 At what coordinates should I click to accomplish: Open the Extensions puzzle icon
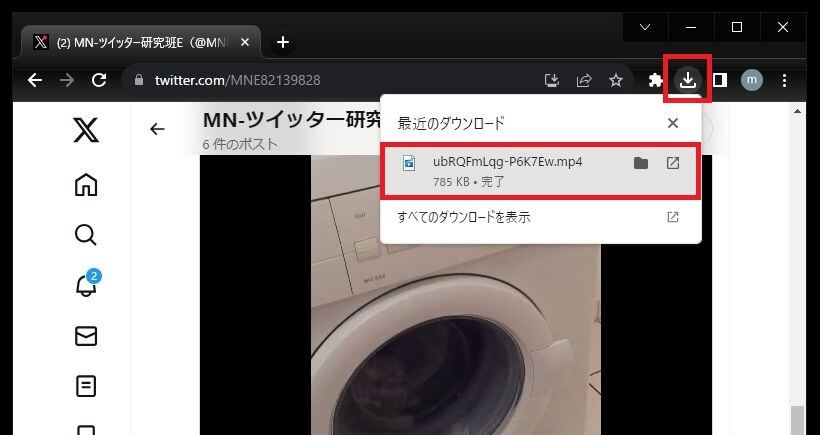655,80
